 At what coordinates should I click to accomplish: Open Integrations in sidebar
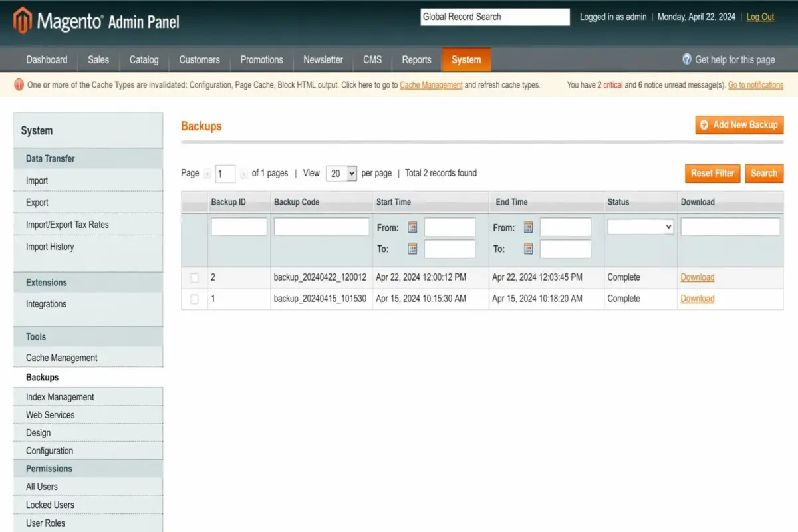tap(88, 304)
